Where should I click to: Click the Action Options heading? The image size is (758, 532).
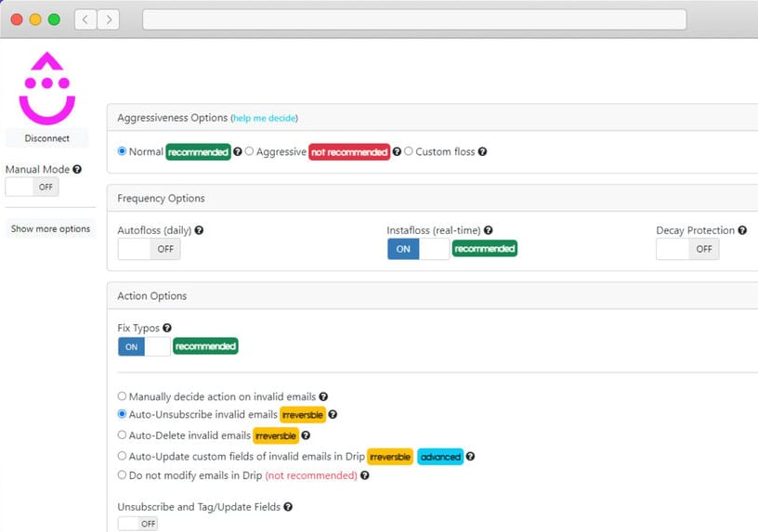pos(151,296)
